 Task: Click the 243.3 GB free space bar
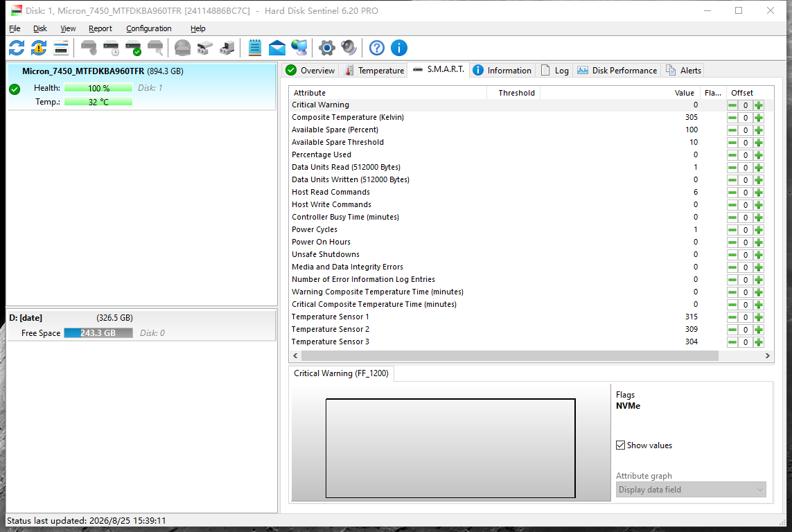pos(98,333)
